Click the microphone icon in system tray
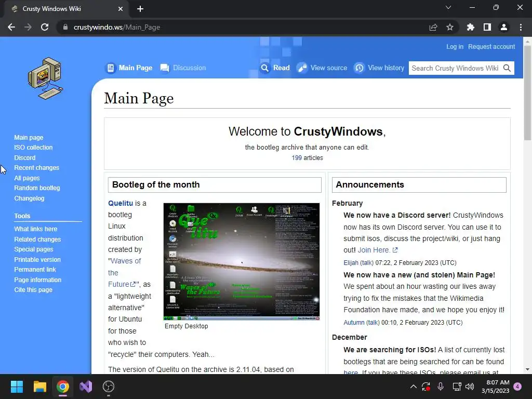Screen dimensions: 532x399 (441, 387)
